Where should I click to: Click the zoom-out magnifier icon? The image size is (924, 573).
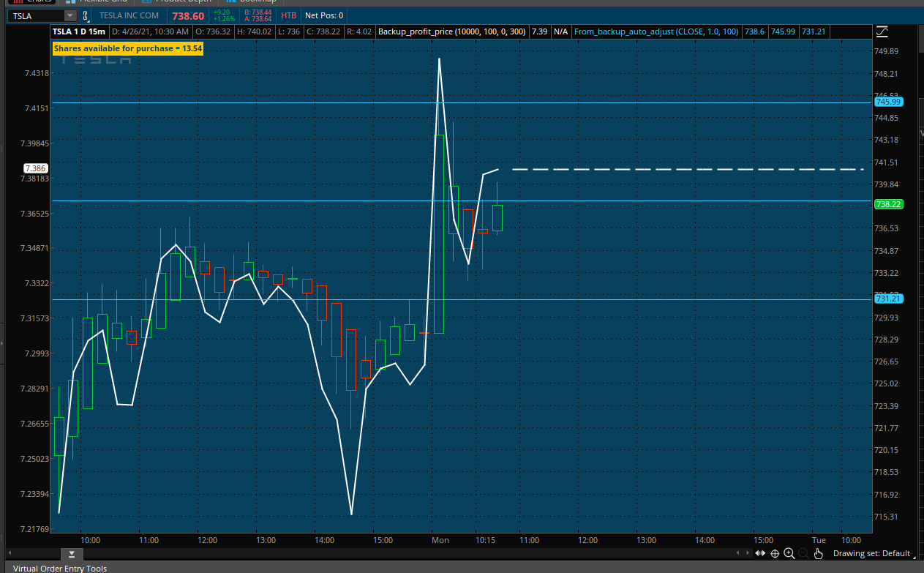[x=803, y=553]
